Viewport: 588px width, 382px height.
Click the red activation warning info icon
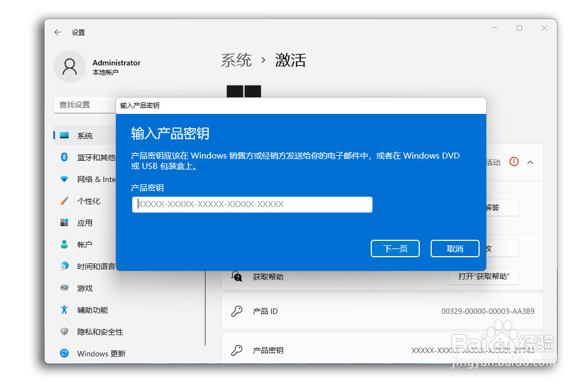click(x=514, y=162)
